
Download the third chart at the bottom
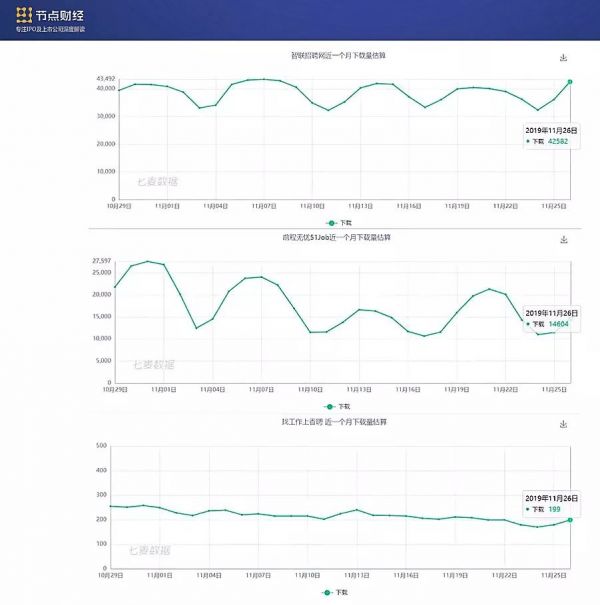tap(563, 424)
